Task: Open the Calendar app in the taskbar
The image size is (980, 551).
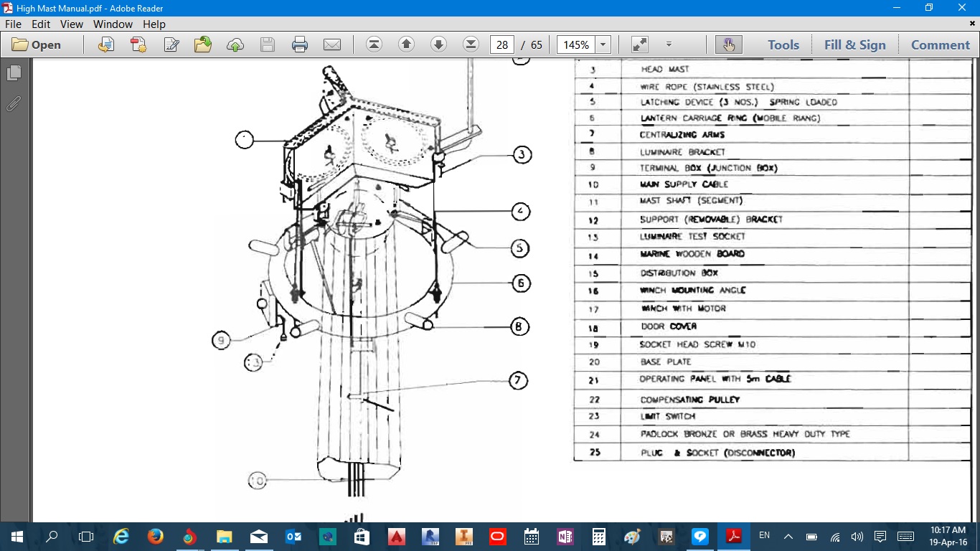Action: pos(532,536)
